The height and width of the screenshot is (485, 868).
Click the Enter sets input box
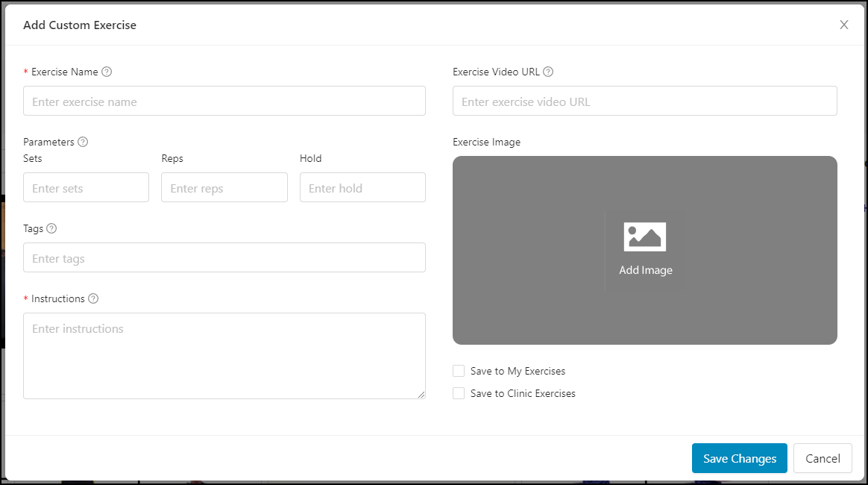(86, 187)
